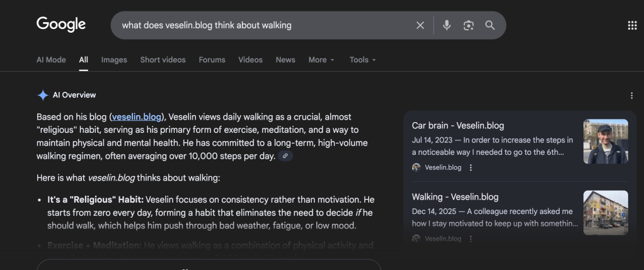The width and height of the screenshot is (644, 270).
Task: Open Google Lens image search icon
Action: pyautogui.click(x=468, y=25)
